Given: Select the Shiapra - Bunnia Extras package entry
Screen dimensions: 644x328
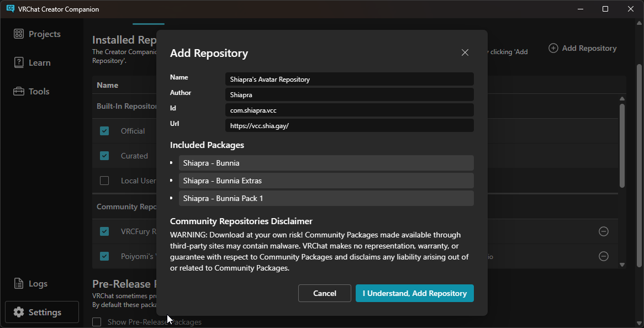Looking at the screenshot, I should coord(326,181).
